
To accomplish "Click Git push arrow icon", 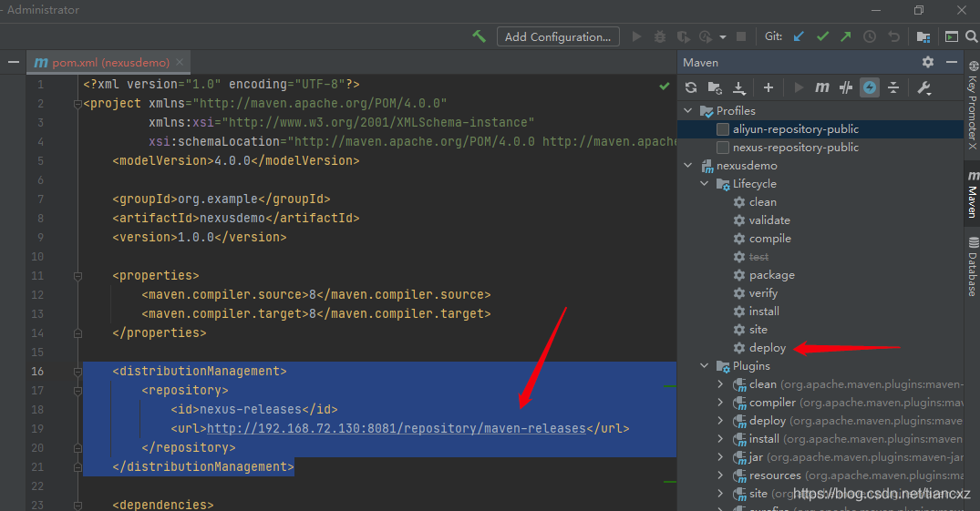I will (x=846, y=36).
